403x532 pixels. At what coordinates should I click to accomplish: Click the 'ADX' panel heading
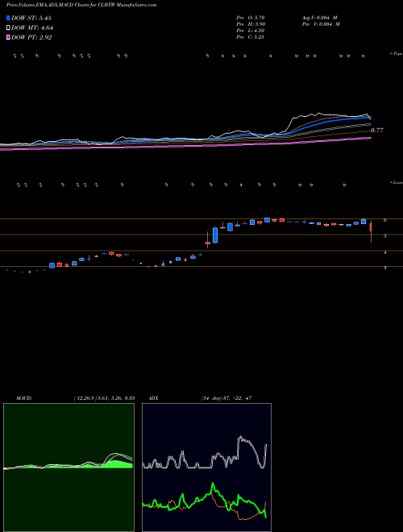pyautogui.click(x=154, y=398)
